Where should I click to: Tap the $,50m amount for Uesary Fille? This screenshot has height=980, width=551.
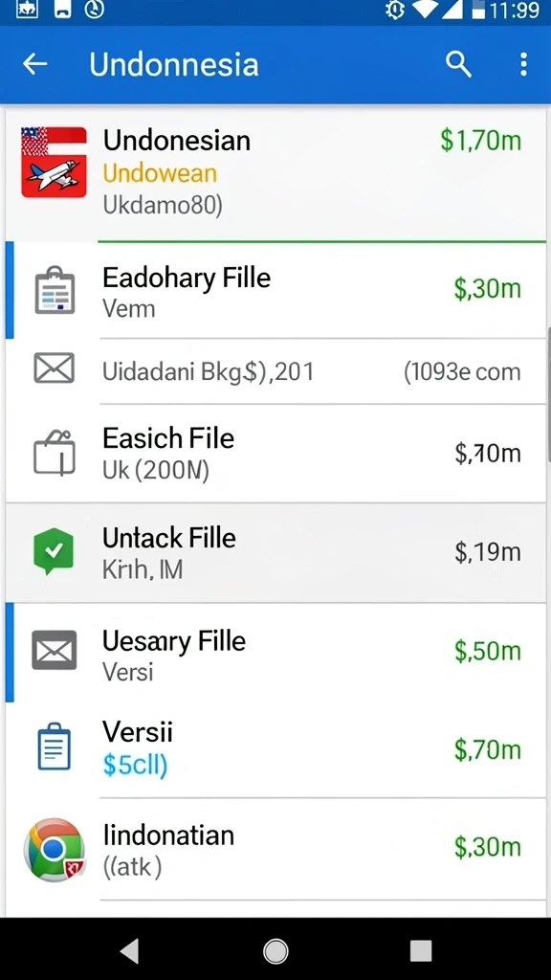click(487, 651)
